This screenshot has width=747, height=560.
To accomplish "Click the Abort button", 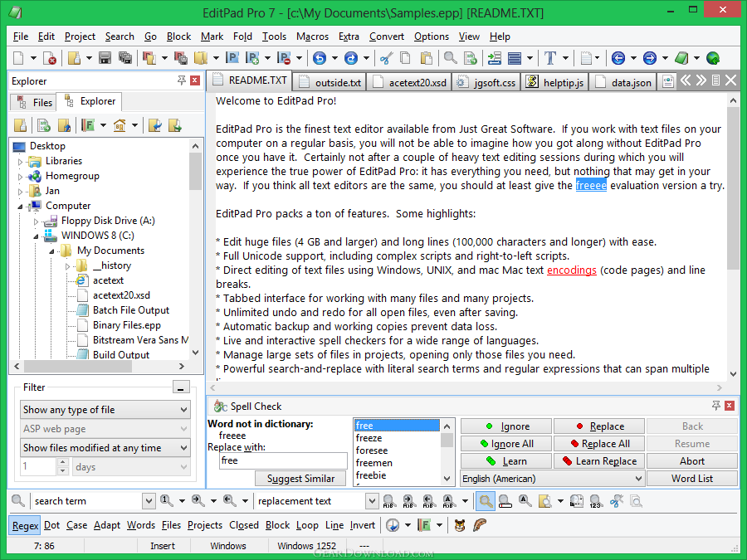I will click(x=691, y=461).
